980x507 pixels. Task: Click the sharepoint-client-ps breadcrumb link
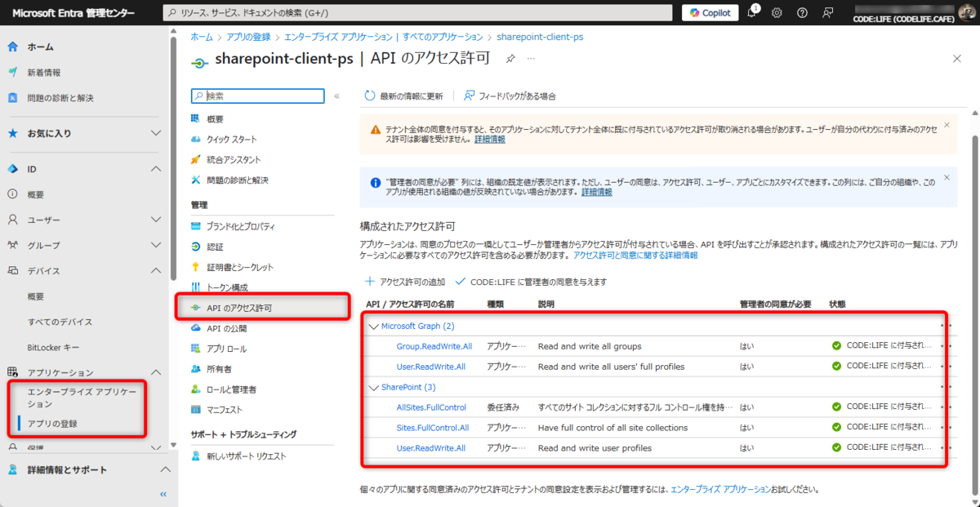pos(540,37)
